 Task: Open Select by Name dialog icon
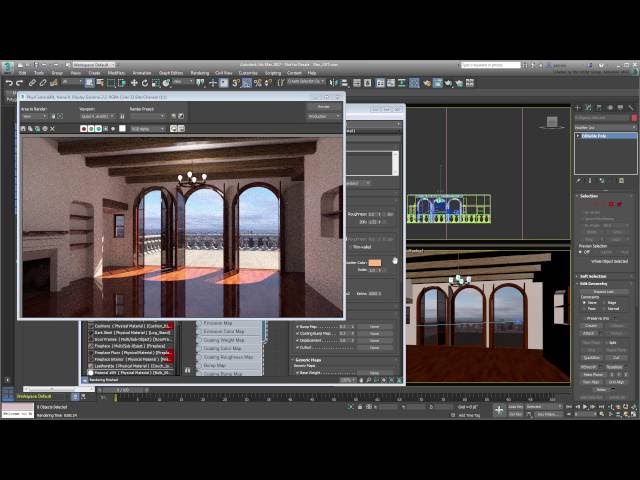[100, 83]
